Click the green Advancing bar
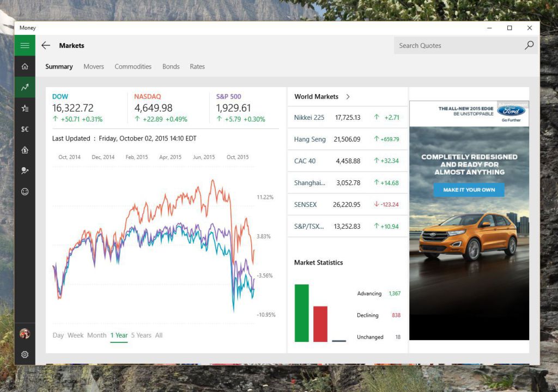Screen dimensions: 558x392 click(x=301, y=313)
